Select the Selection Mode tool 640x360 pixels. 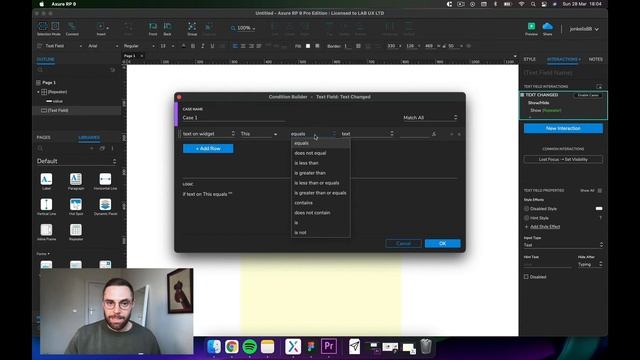[x=49, y=29]
